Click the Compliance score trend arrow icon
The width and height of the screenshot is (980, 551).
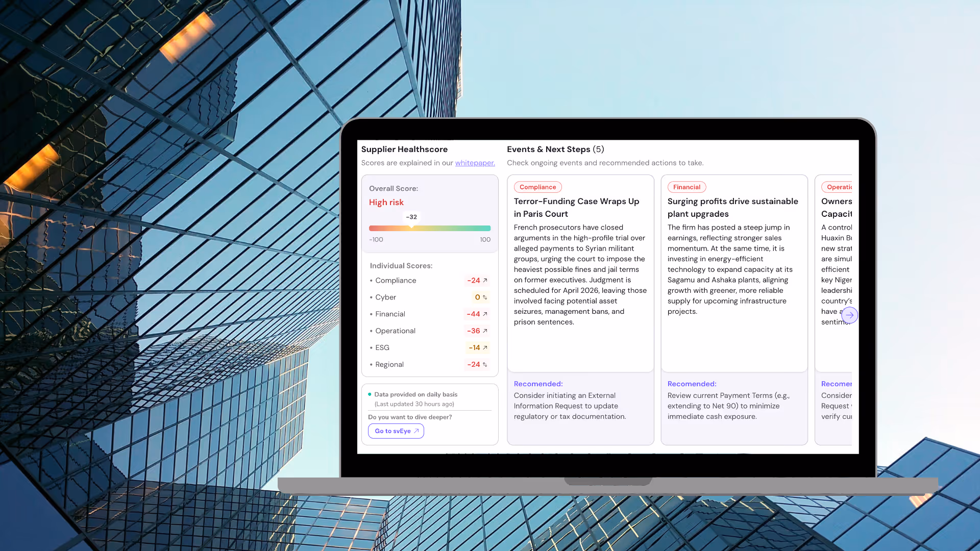(485, 281)
